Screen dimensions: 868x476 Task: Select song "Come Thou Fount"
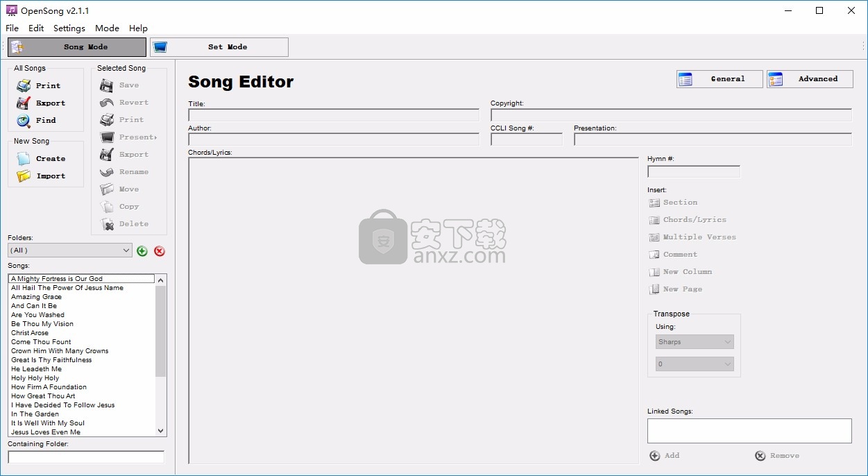coord(81,342)
